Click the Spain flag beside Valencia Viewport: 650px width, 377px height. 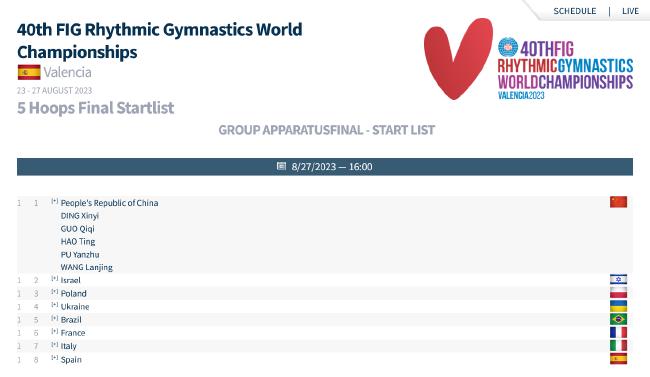(29, 72)
